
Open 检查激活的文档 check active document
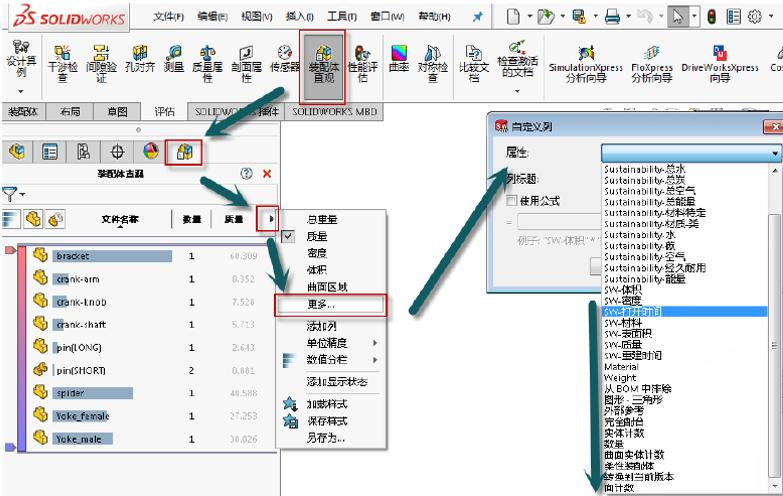(517, 60)
